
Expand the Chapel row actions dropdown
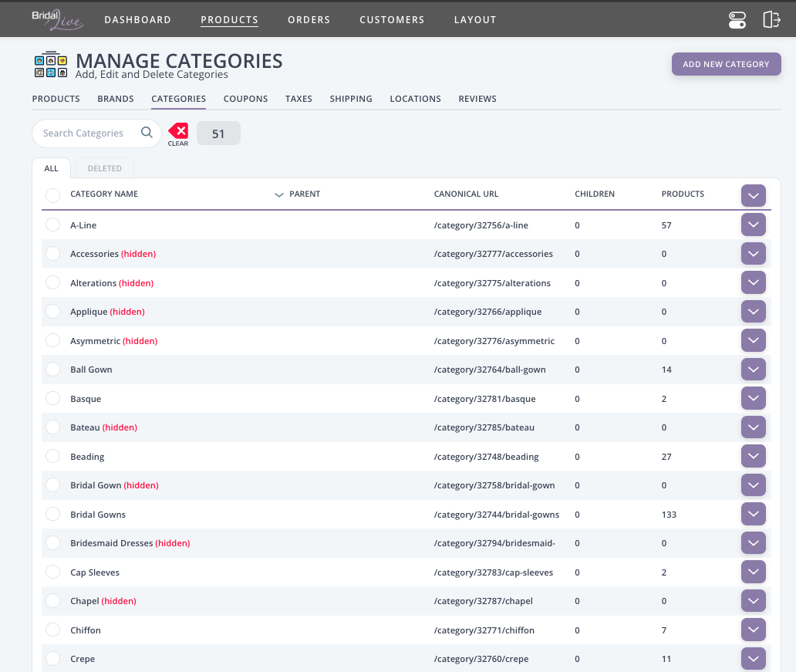(754, 601)
